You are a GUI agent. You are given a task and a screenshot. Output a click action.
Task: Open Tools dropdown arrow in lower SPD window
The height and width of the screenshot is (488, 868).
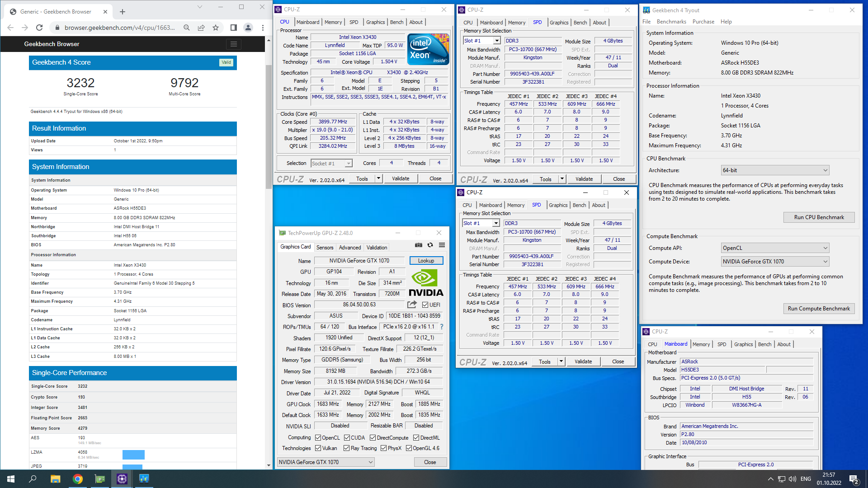561,361
